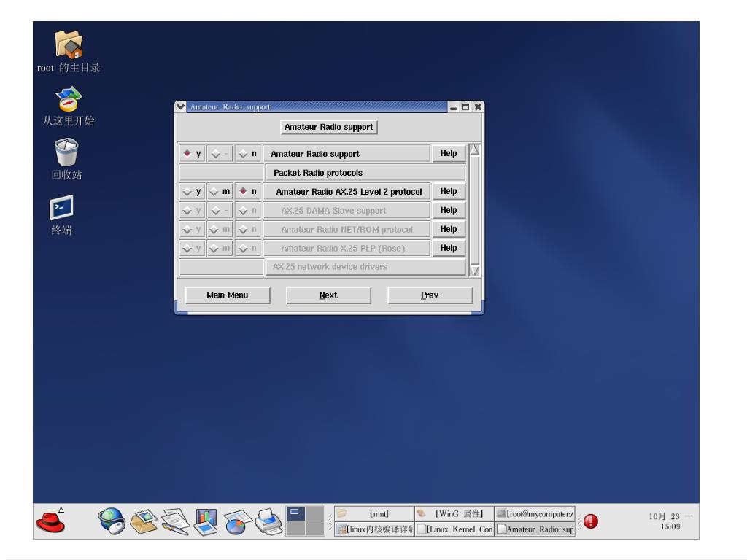
Task: View Help for Amateur Radio X.25 PLP (Rose)
Action: click(x=449, y=248)
